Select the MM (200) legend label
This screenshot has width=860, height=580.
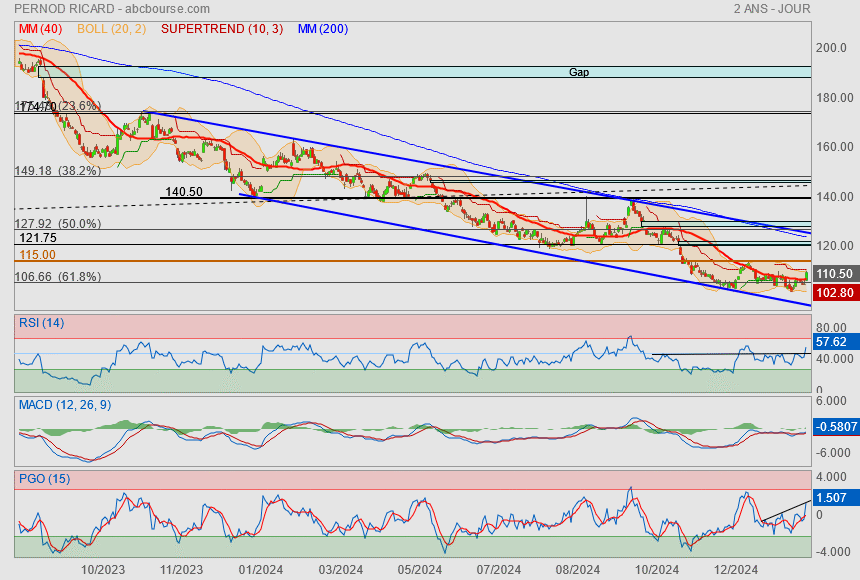[x=322, y=29]
